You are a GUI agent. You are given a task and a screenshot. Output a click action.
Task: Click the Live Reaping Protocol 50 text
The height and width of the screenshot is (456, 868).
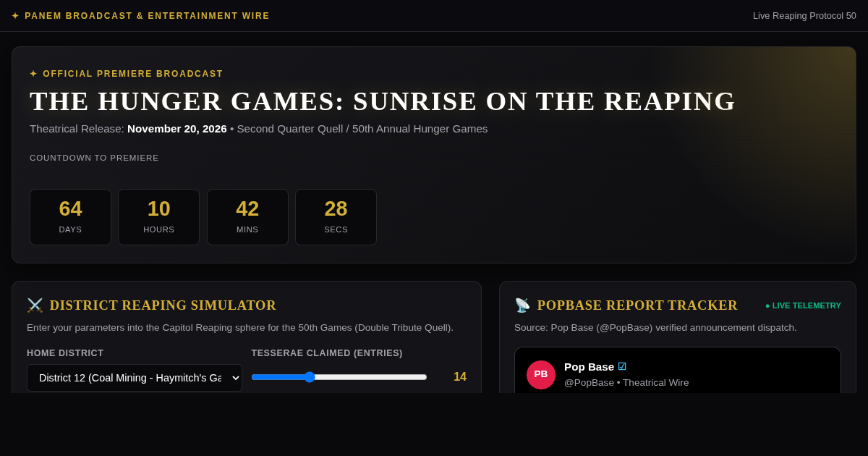pyautogui.click(x=804, y=16)
